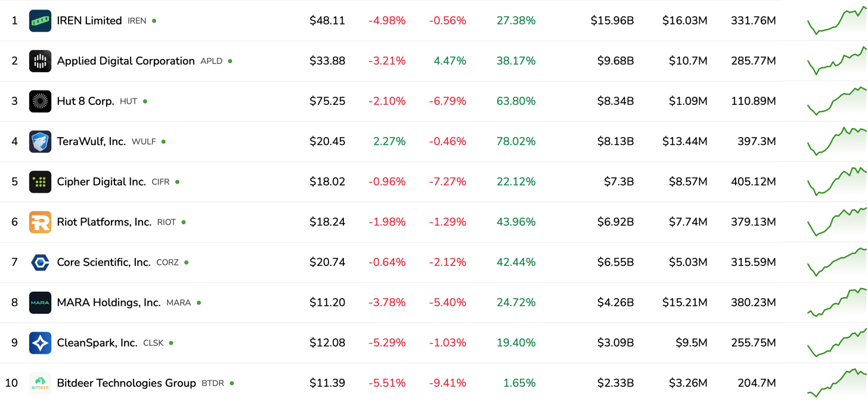Click the Core Scientific hexagon logo

click(x=40, y=262)
